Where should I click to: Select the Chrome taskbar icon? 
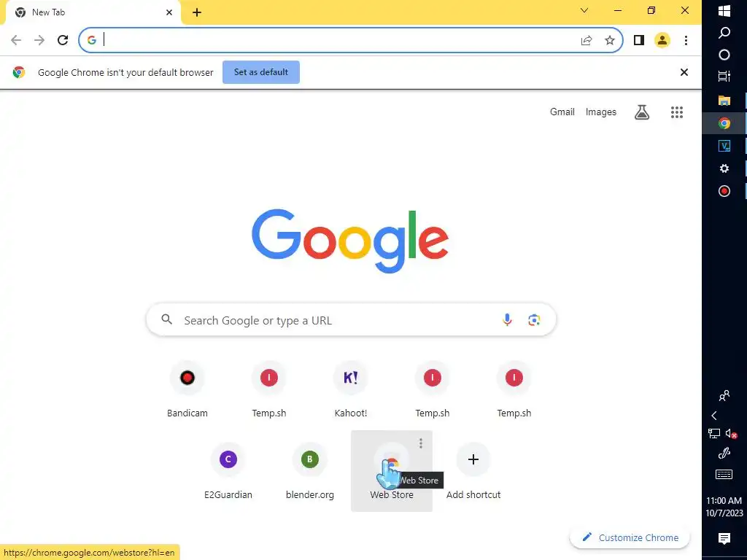[724, 123]
